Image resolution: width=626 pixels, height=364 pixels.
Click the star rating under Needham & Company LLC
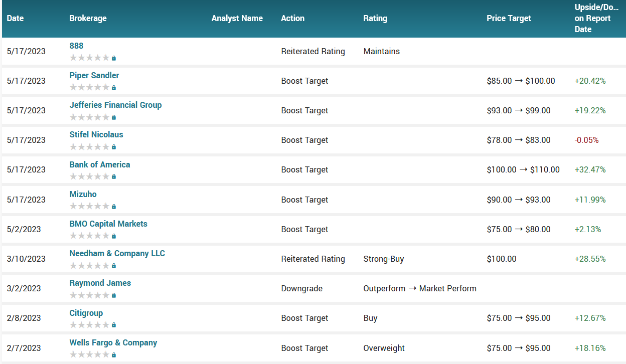click(x=89, y=265)
